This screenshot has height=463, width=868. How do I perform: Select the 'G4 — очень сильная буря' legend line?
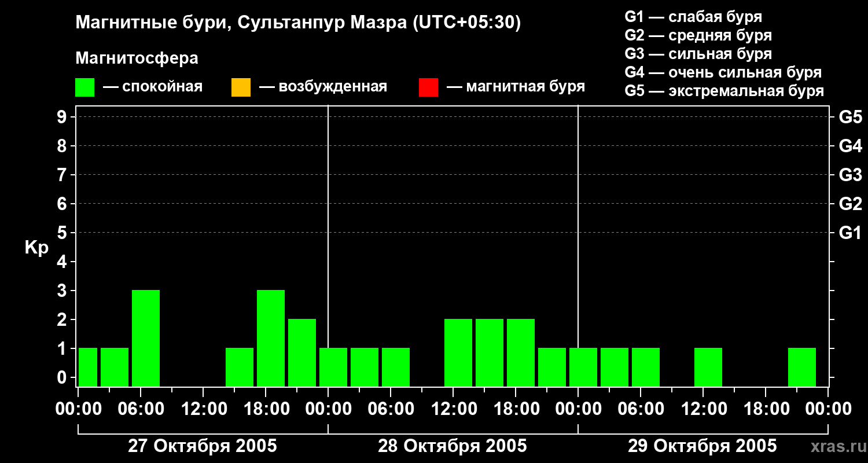pos(723,72)
